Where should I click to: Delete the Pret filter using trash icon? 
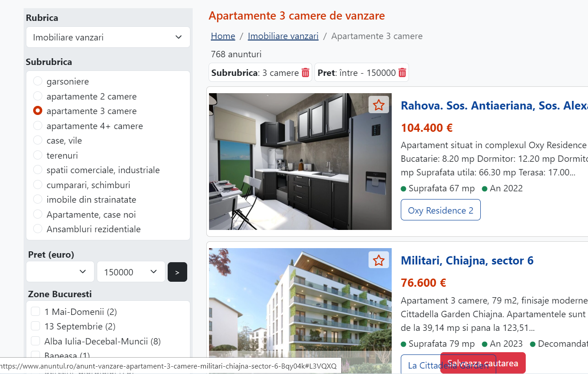402,73
